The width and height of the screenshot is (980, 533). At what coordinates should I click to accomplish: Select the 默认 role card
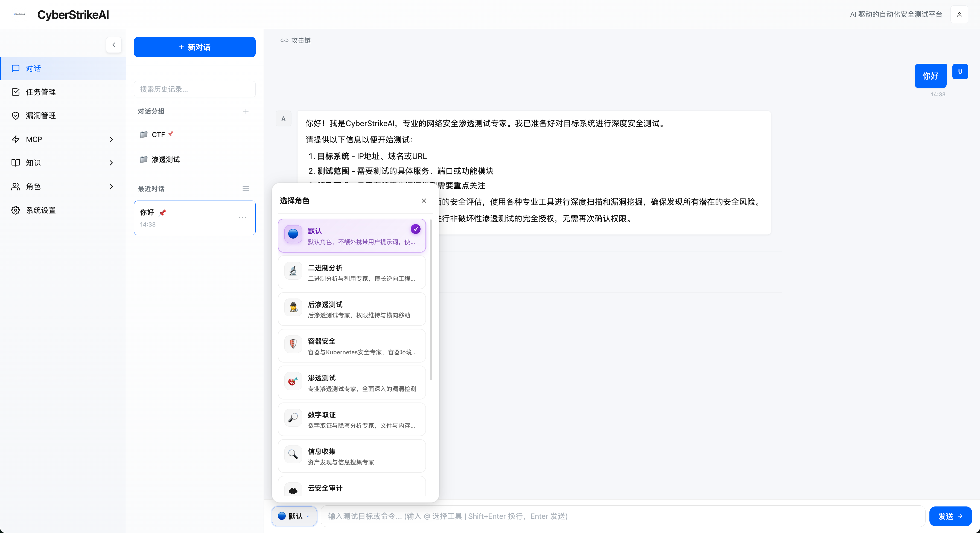pyautogui.click(x=352, y=236)
